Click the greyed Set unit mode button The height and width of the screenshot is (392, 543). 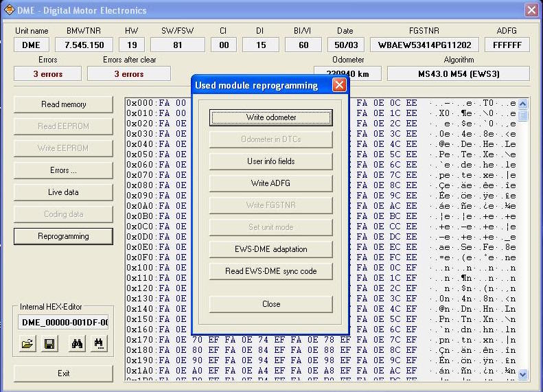pos(270,227)
